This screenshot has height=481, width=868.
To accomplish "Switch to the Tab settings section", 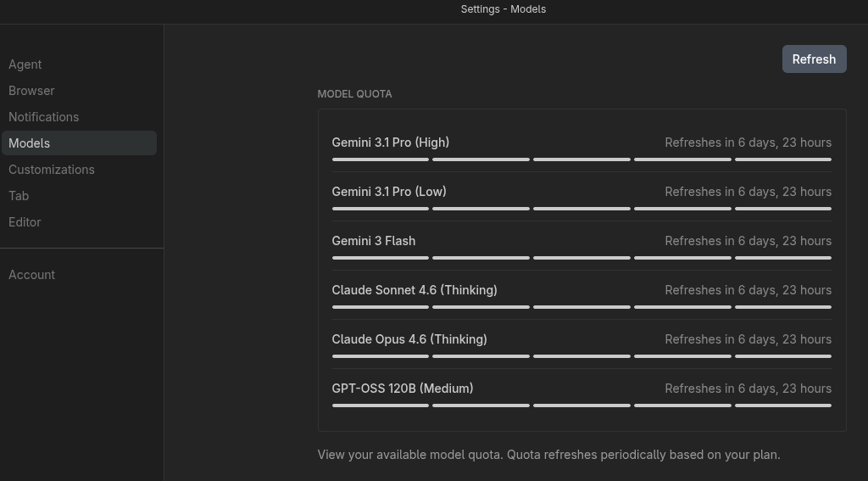I will 19,196.
